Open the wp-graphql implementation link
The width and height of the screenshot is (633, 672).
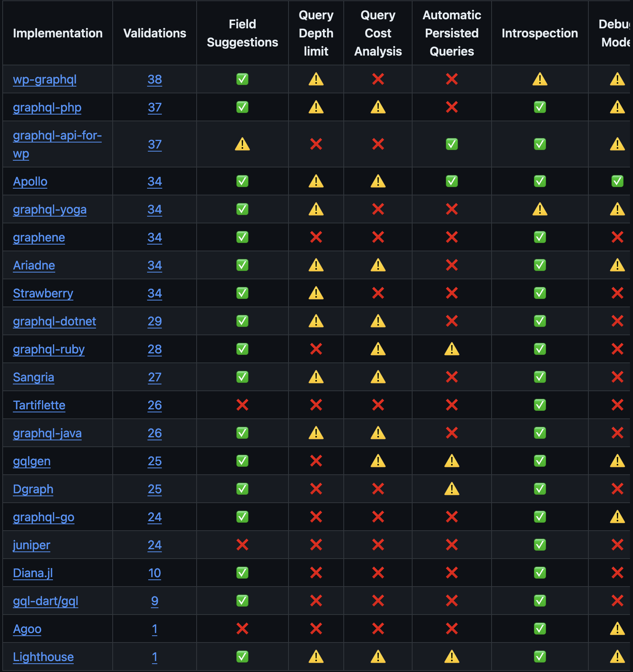pyautogui.click(x=45, y=80)
